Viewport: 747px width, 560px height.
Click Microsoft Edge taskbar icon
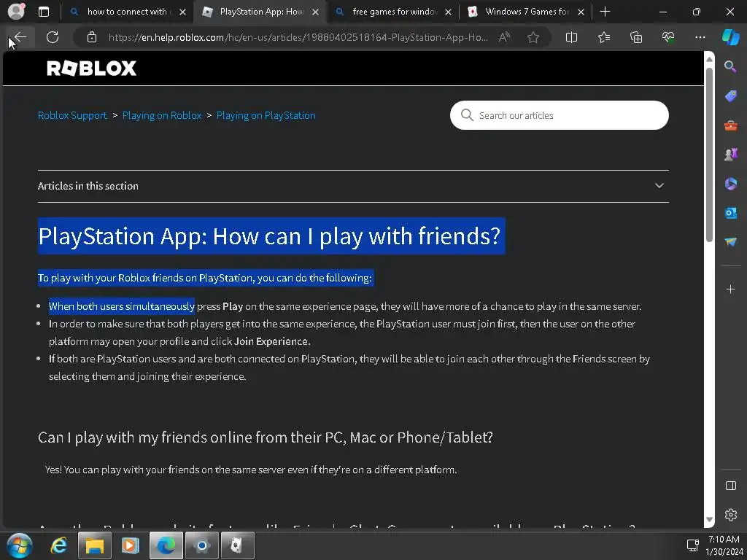coord(166,545)
